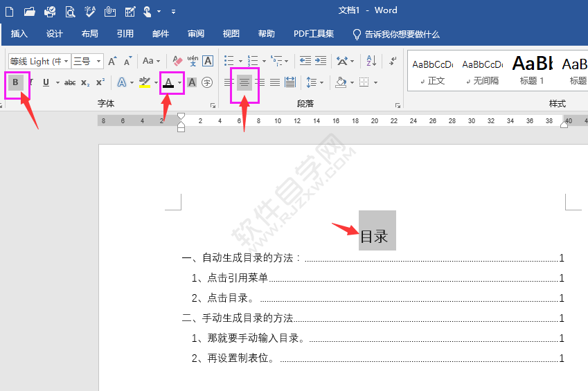Increase paragraph indent
Viewport: 588px width, 391px height.
click(321, 61)
